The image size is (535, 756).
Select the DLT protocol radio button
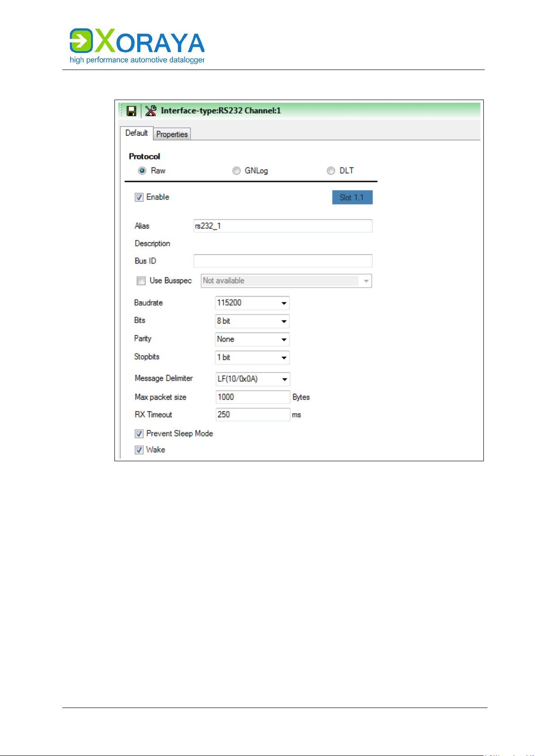pos(331,171)
